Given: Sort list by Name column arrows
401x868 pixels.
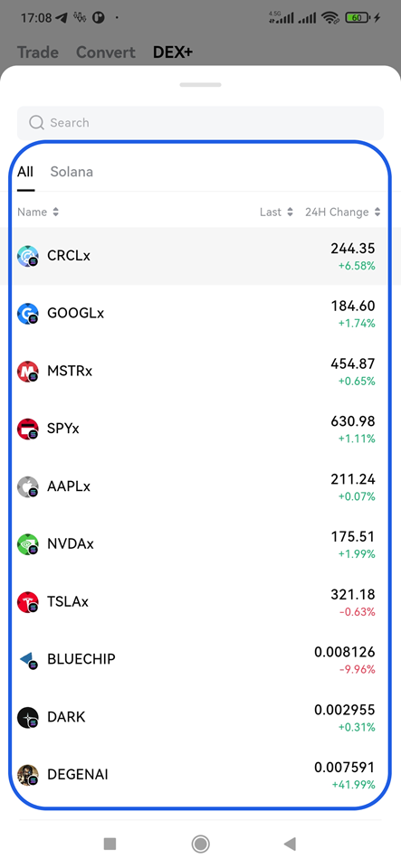Looking at the screenshot, I should tap(55, 212).
